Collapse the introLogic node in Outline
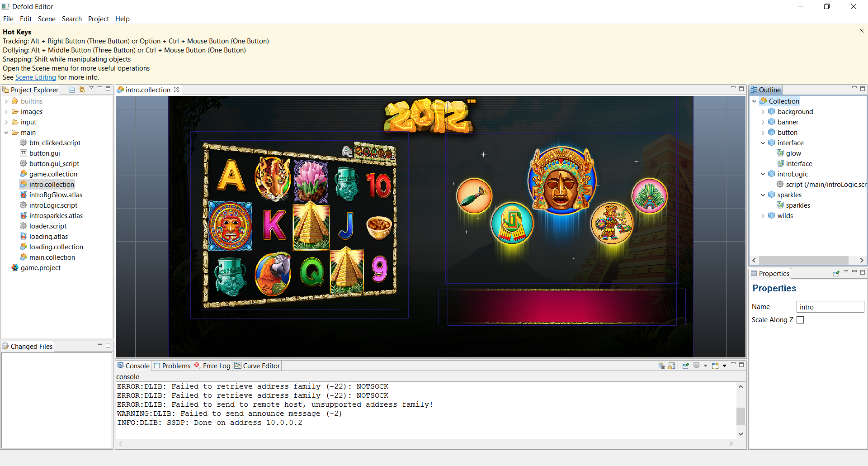The width and height of the screenshot is (868, 466). 763,174
